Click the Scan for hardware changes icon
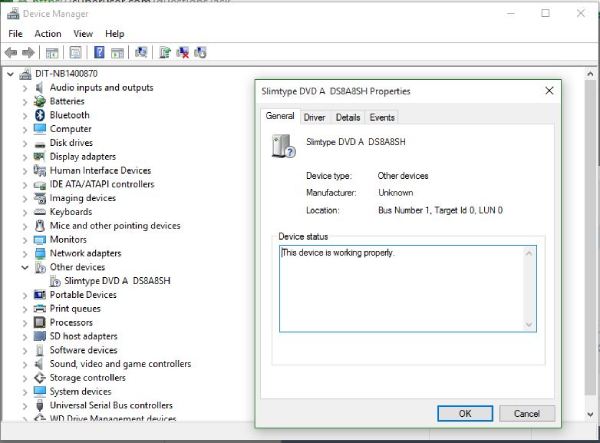 tap(141, 52)
